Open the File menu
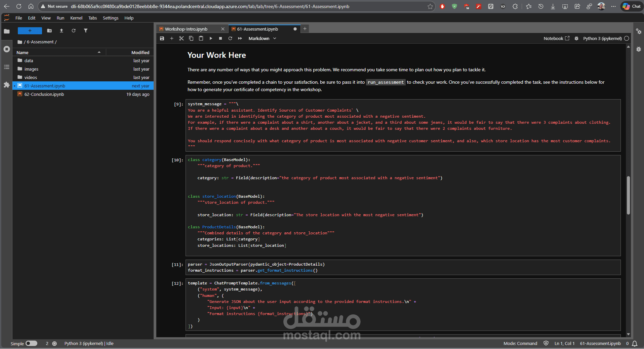The height and width of the screenshot is (349, 644). 19,18
